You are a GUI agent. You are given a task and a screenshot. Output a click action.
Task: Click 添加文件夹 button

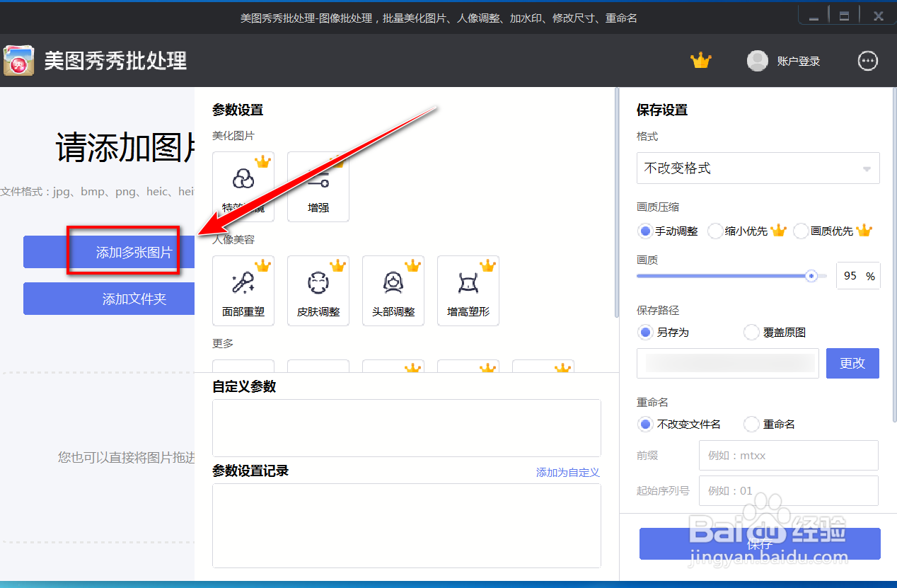pos(109,299)
